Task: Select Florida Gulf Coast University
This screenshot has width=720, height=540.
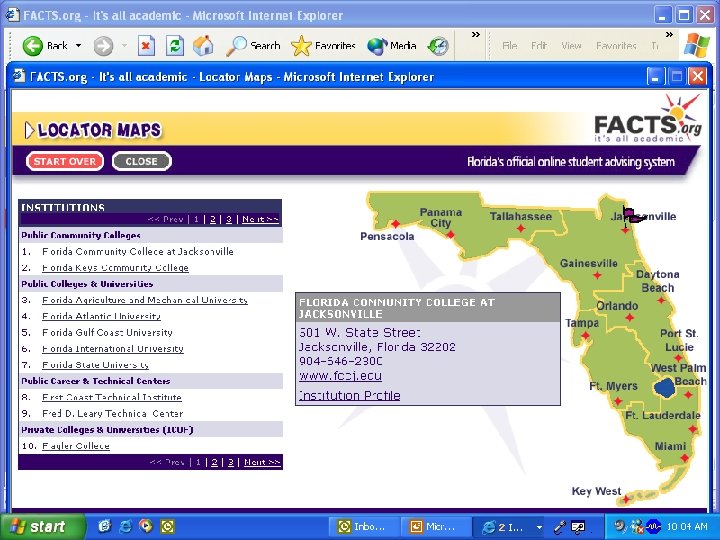Action: 107,332
